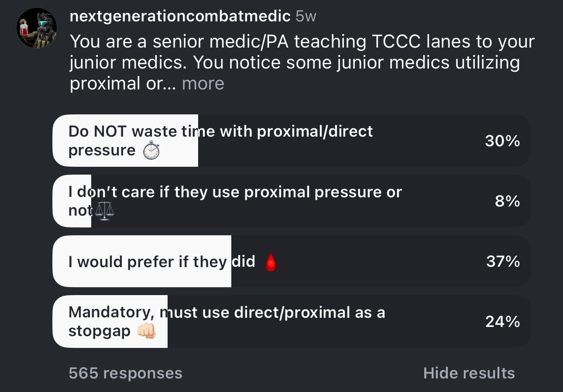Select "Mandatory, must use direct/proximal" option text
The height and width of the screenshot is (392, 563).
click(227, 313)
